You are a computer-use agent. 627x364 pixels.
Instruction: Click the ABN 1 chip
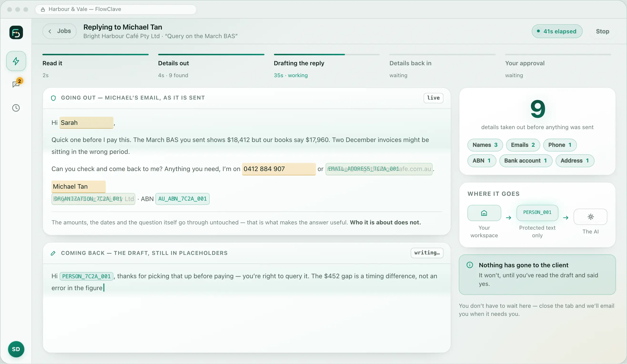481,161
